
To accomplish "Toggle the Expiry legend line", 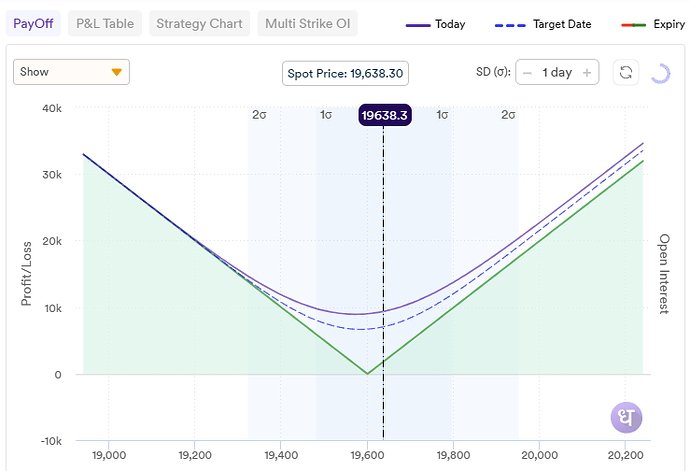I will coord(653,24).
